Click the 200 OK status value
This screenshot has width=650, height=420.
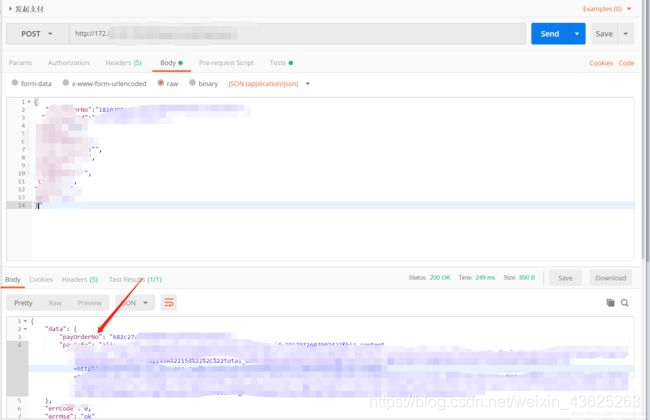[440, 277]
